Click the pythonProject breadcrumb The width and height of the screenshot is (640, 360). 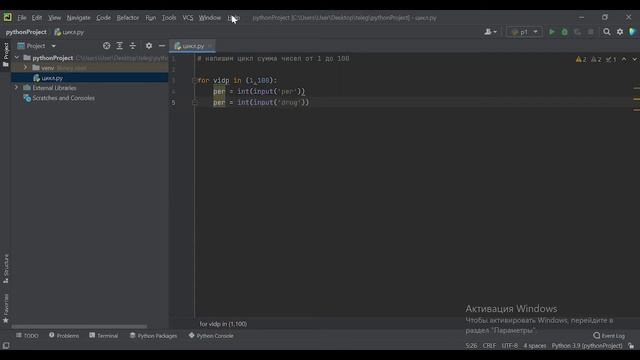(26, 32)
